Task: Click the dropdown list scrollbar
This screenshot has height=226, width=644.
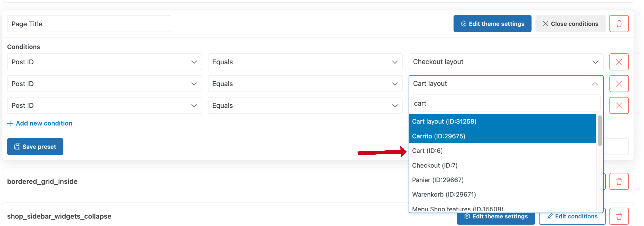Action: (x=599, y=131)
